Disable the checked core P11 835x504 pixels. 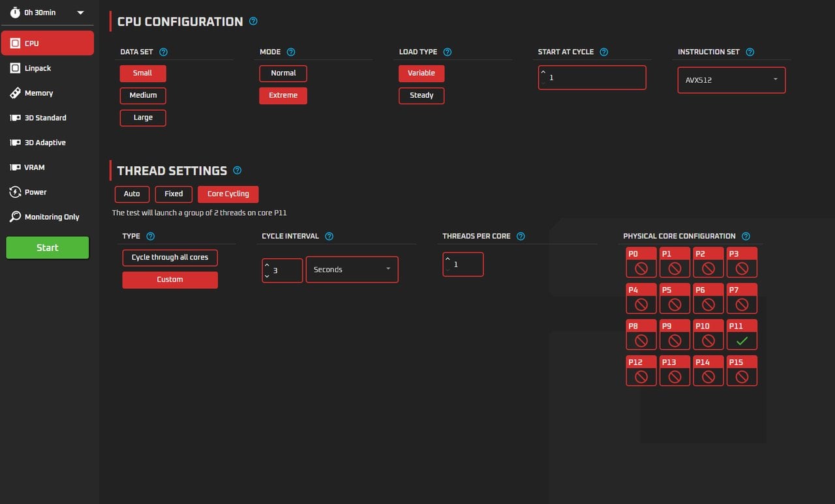pyautogui.click(x=742, y=334)
